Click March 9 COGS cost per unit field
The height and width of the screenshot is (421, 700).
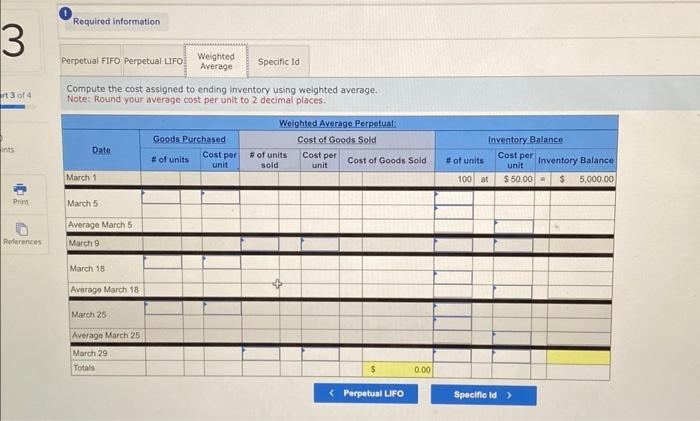click(x=320, y=244)
